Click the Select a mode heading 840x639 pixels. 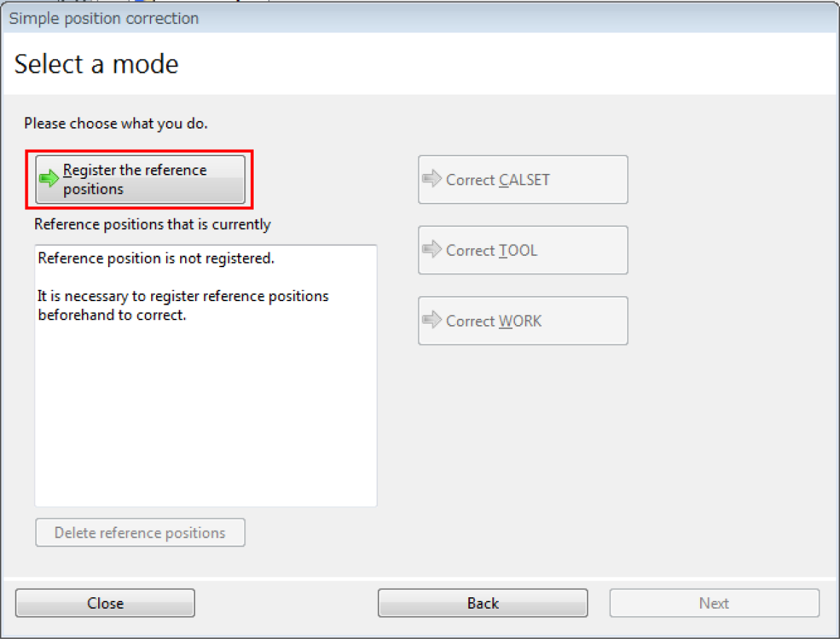pos(97,64)
